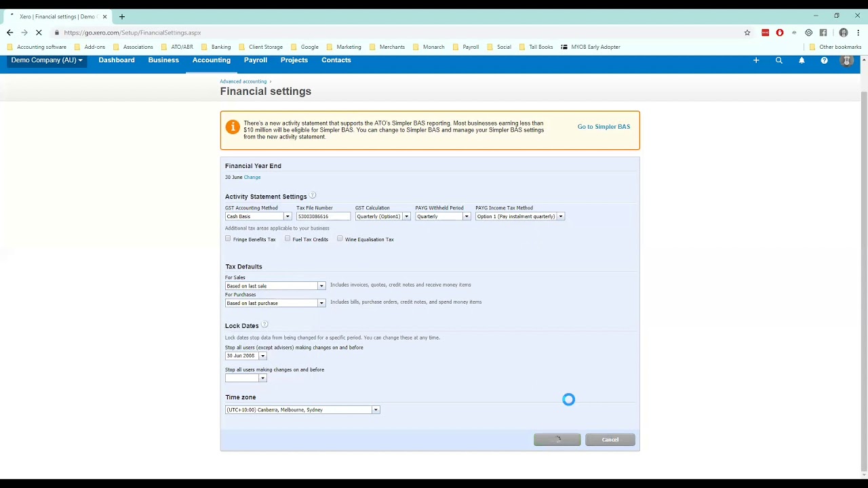The height and width of the screenshot is (488, 868).
Task: Stop page loading with X button
Action: [x=39, y=33]
